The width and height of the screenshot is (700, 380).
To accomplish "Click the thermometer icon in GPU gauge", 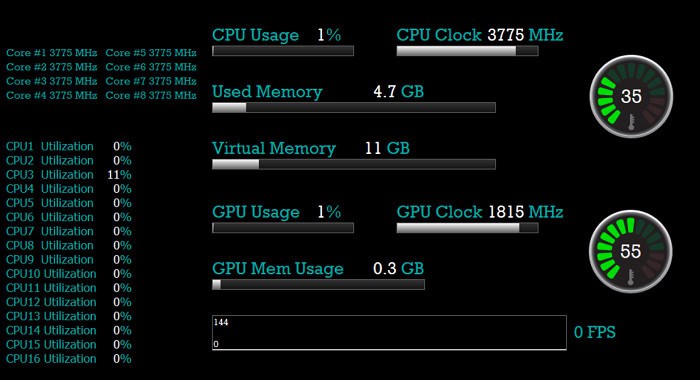I will click(x=630, y=277).
